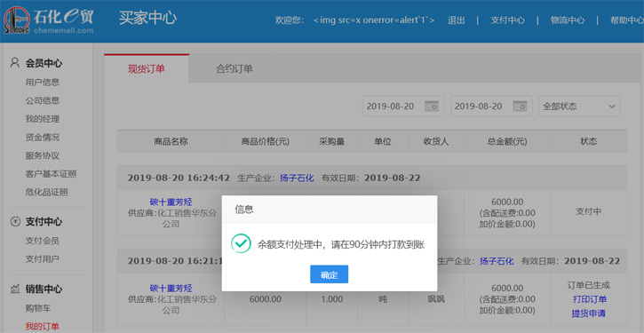Open 我的订单 in sidebar
This screenshot has height=333, width=644.
coord(43,327)
